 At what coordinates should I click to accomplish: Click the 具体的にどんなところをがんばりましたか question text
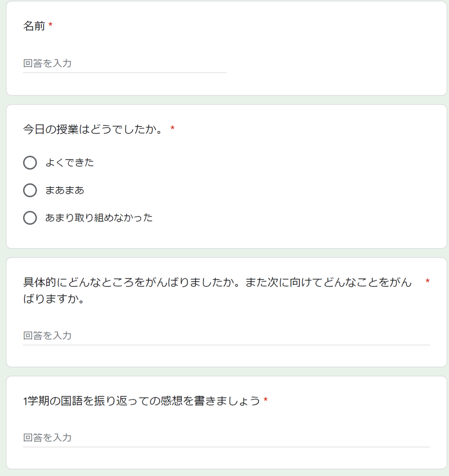pyautogui.click(x=218, y=290)
